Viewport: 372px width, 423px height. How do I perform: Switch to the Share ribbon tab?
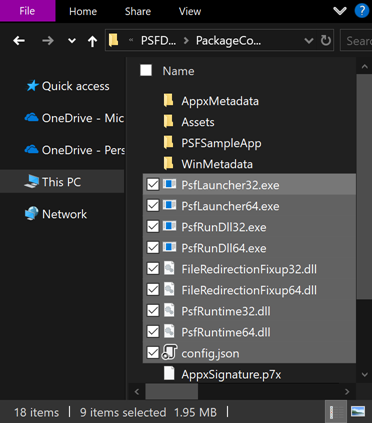click(138, 11)
